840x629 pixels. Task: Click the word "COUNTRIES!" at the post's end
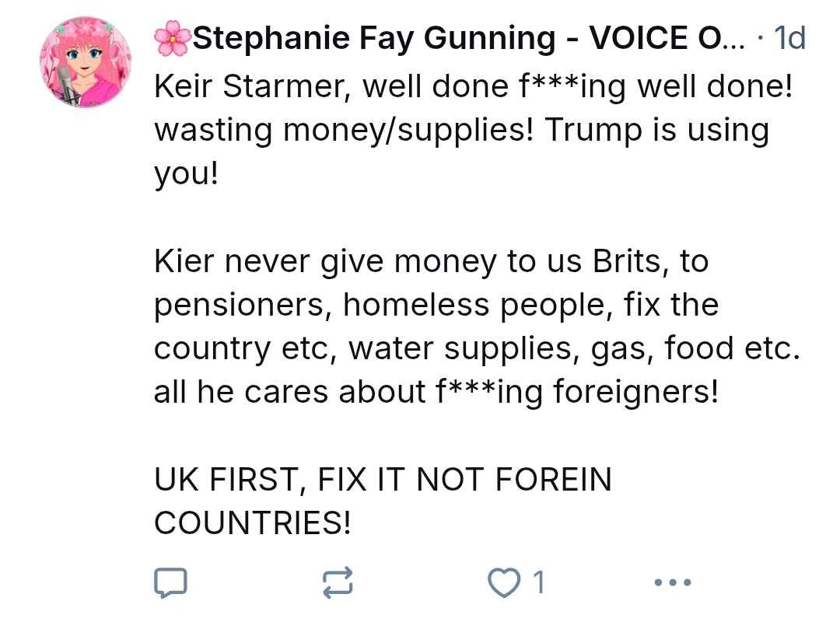(x=253, y=522)
